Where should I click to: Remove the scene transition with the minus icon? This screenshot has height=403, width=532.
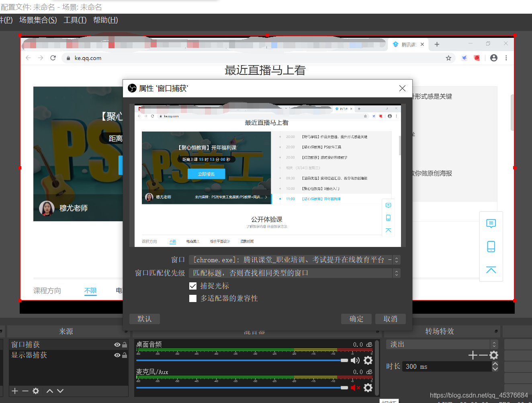click(483, 355)
